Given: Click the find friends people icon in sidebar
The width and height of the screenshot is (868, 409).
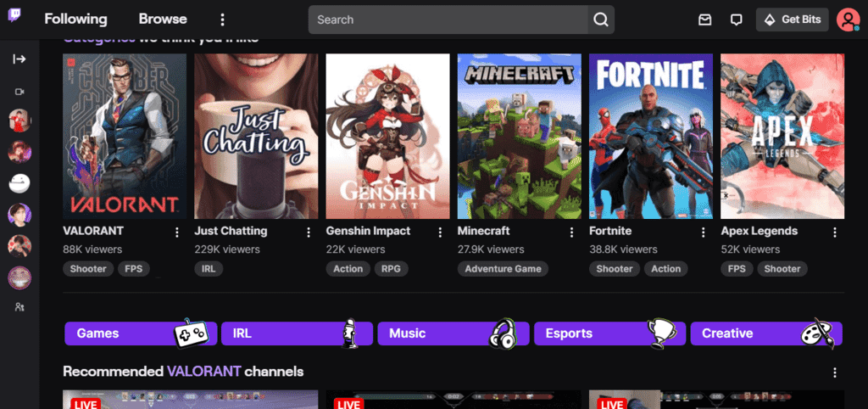Looking at the screenshot, I should click(19, 307).
